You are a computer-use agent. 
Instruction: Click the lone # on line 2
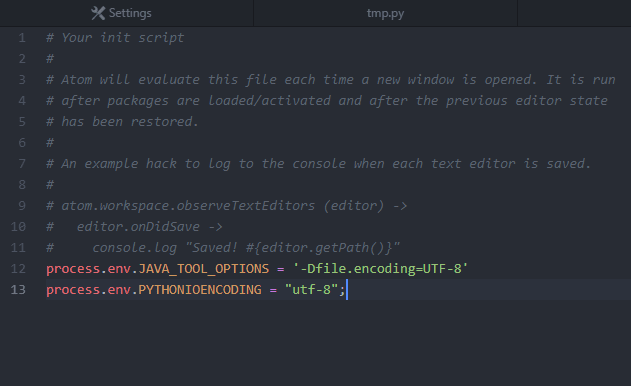click(x=50, y=59)
